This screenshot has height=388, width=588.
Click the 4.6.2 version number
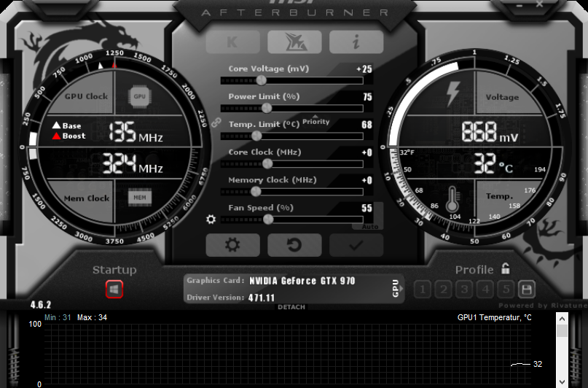click(41, 305)
